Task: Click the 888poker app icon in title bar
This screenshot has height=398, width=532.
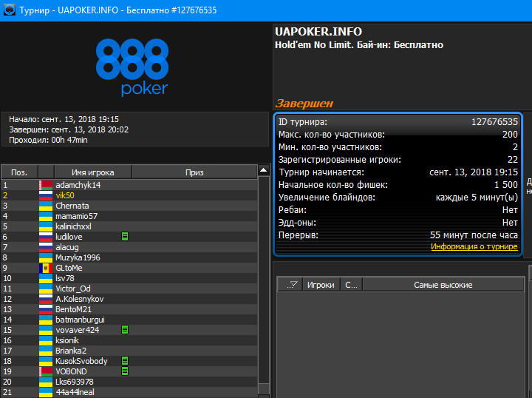Action: click(x=9, y=10)
